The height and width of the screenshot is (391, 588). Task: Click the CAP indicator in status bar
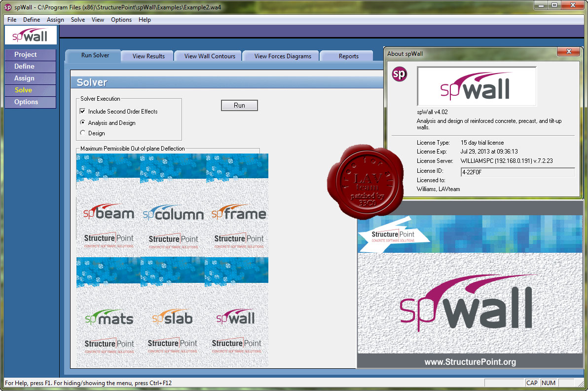[532, 383]
